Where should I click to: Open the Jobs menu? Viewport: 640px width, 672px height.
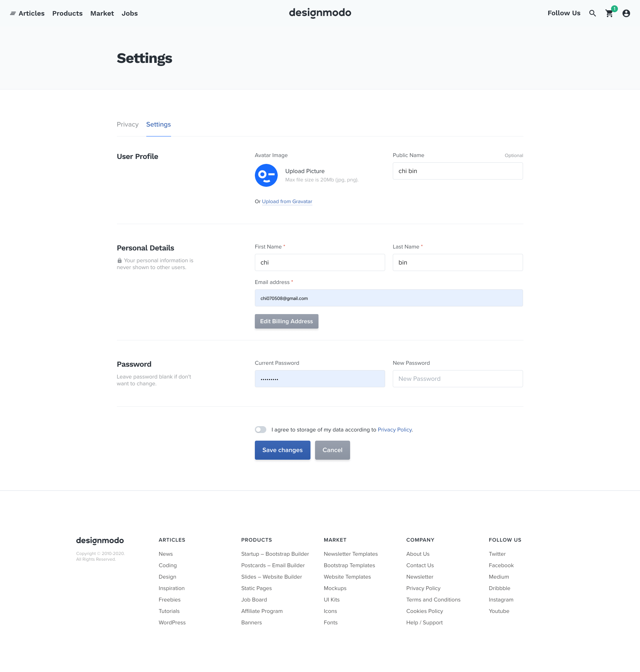click(x=130, y=13)
